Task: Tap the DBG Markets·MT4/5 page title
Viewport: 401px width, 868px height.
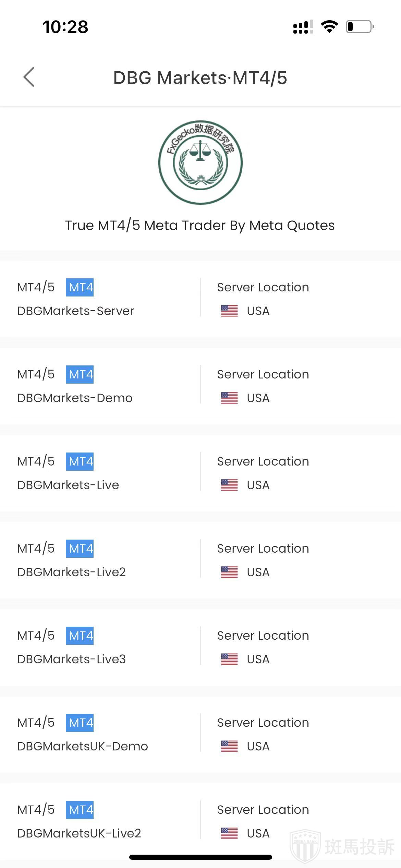Action: (x=200, y=78)
